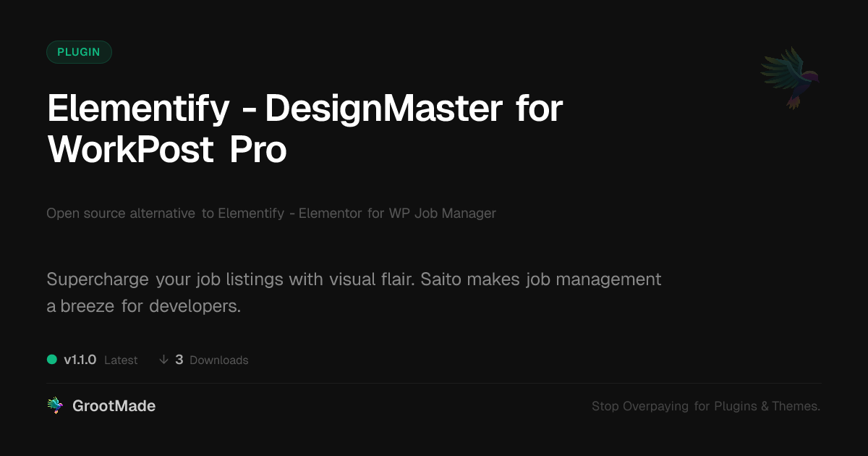Select the v1.1.0 version number
Viewport: 868px width, 456px height.
(80, 360)
